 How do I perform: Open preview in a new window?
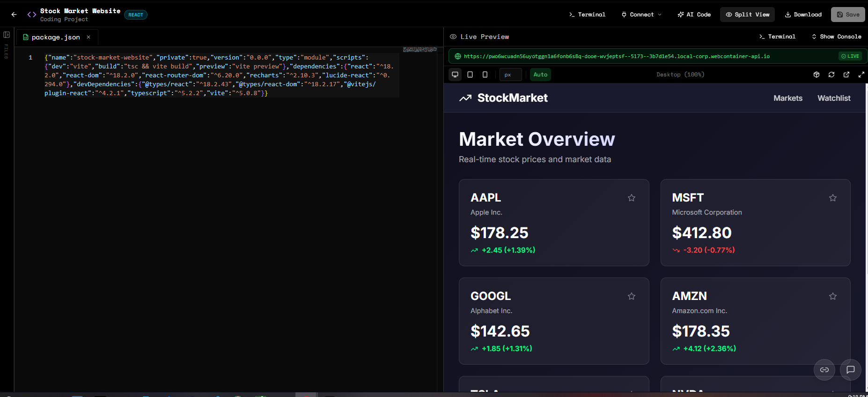846,75
